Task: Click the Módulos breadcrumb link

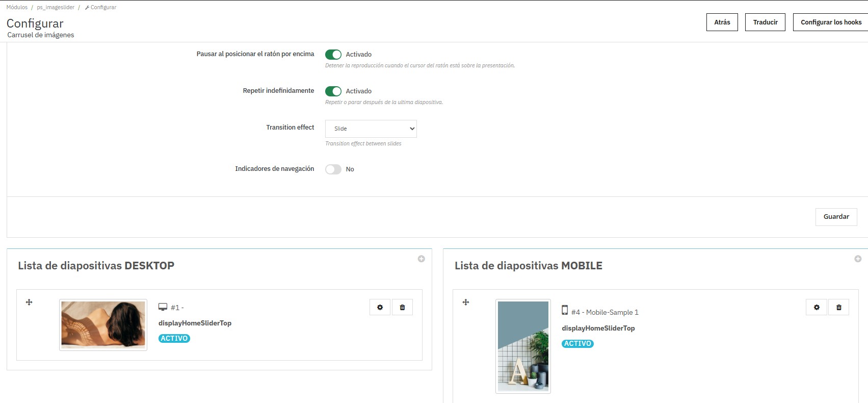Action: tap(17, 7)
